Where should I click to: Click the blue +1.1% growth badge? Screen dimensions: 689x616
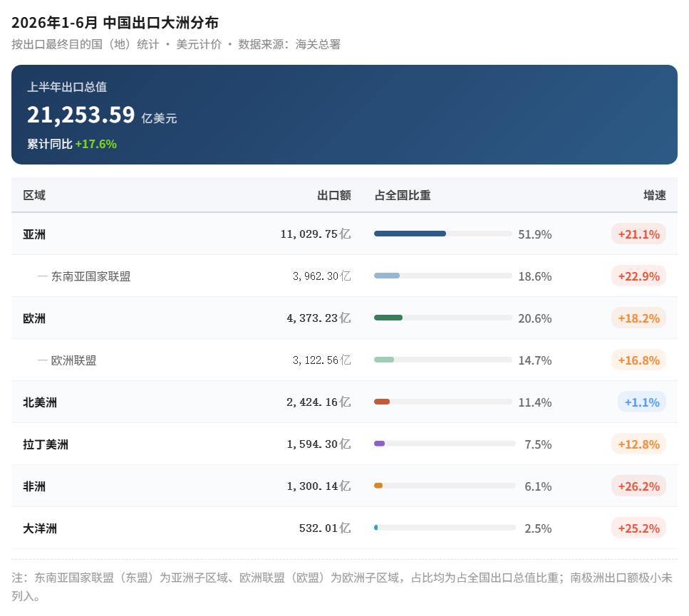pos(641,402)
